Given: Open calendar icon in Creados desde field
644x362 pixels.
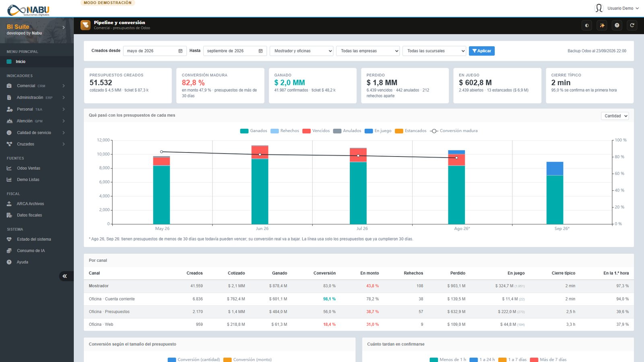Looking at the screenshot, I should [x=180, y=51].
